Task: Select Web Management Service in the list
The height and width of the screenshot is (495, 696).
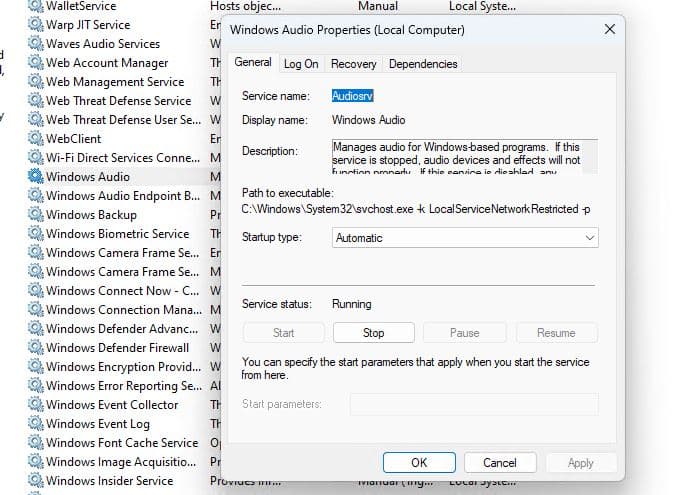Action: [x=115, y=82]
